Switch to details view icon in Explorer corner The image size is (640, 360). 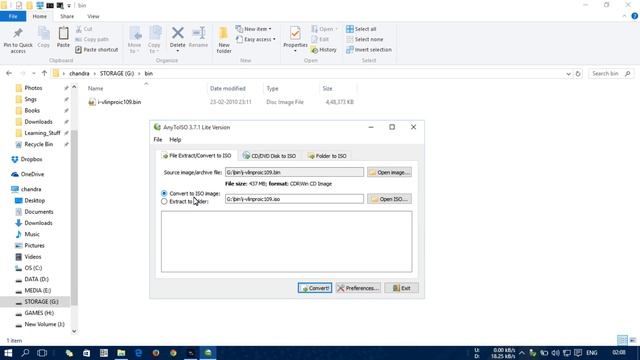click(622, 340)
